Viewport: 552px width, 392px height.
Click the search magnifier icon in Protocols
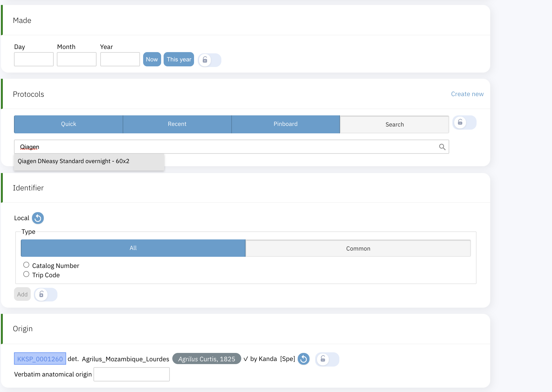coord(442,147)
